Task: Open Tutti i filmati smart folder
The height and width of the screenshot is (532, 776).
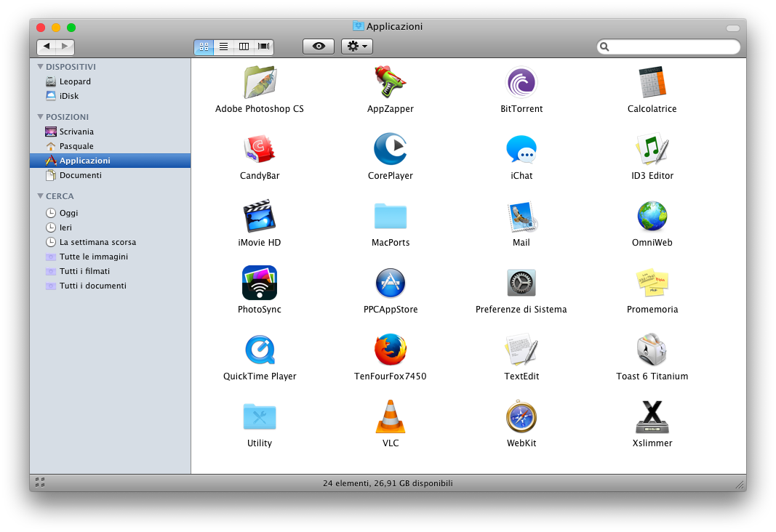Action: [x=110, y=271]
